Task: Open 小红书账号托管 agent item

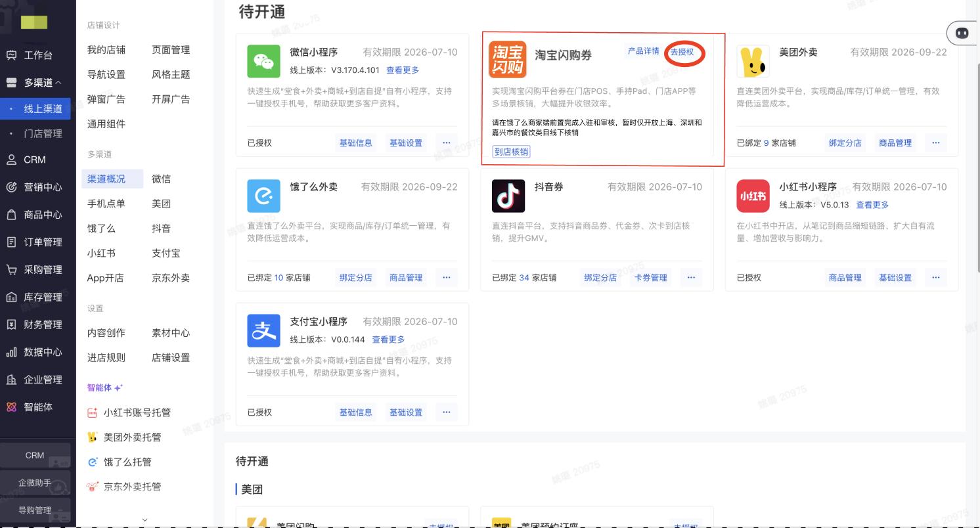Action: click(137, 412)
